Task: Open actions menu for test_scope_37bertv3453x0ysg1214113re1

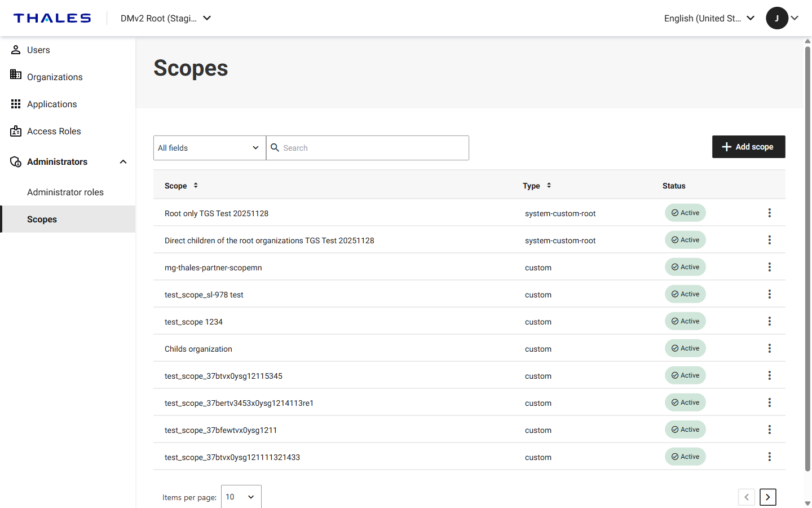Action: click(x=769, y=402)
